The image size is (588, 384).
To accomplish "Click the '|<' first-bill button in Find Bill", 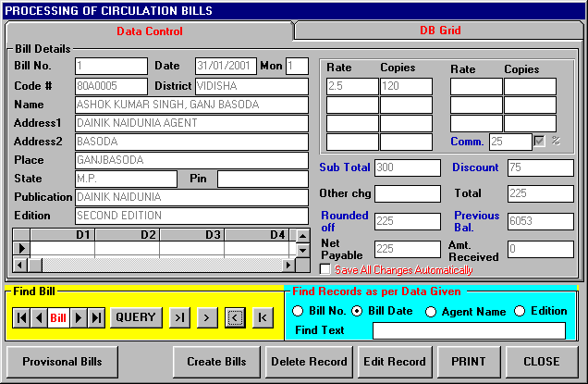I will (x=263, y=317).
